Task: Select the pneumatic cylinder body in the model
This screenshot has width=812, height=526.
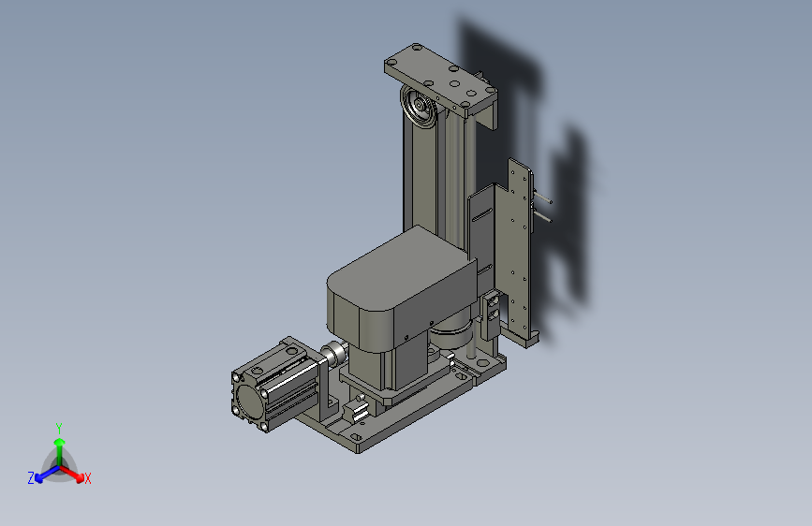Action: [x=273, y=385]
